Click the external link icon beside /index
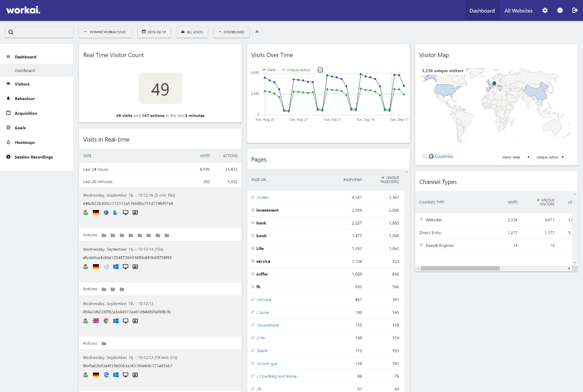Screen dimensions: 583x392 click(253, 197)
